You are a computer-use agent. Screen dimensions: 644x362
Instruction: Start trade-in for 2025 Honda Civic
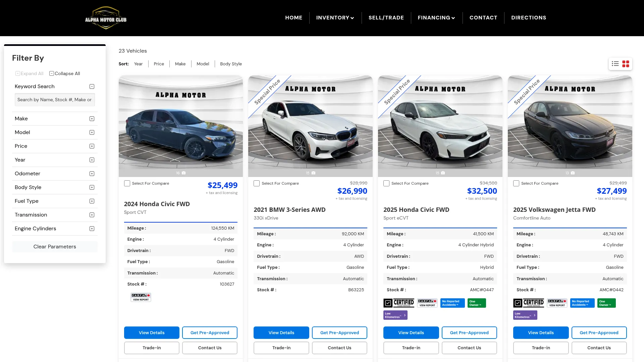(x=411, y=348)
